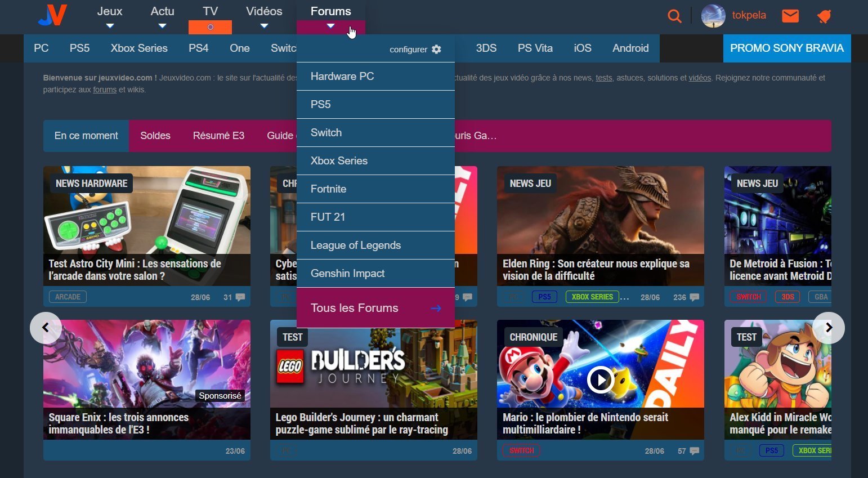Open comments icon on Elden Ring article

tap(695, 297)
